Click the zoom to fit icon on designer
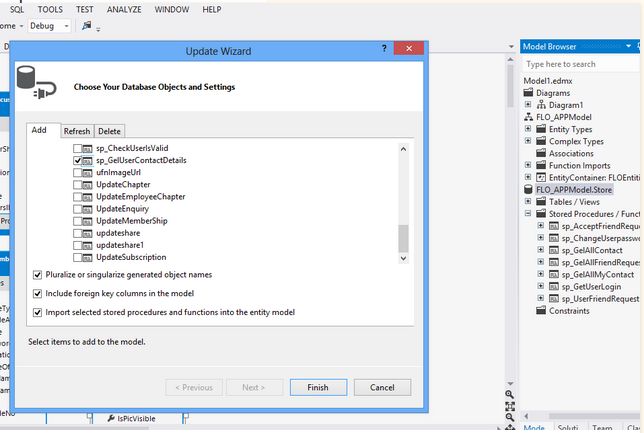644x433 pixels. (x=510, y=406)
